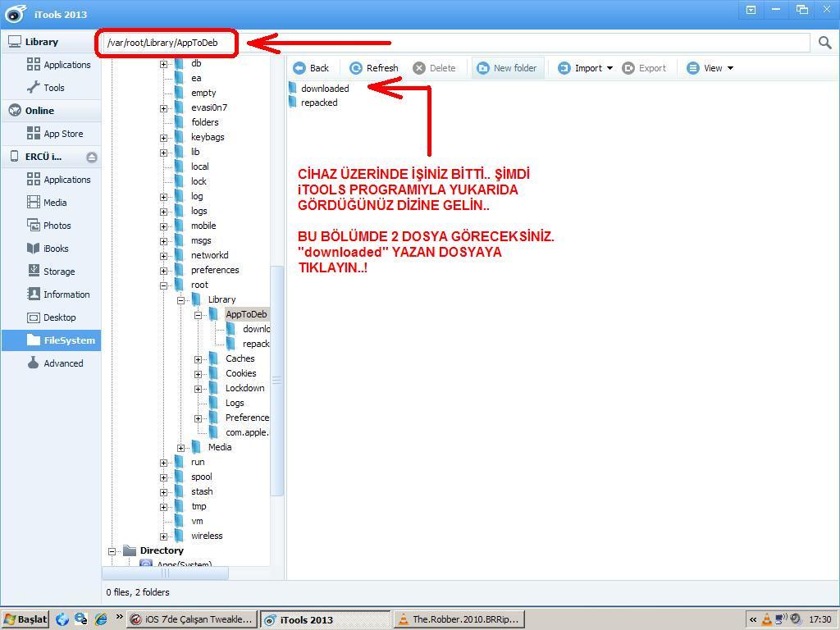Select the tmp folder in tree
This screenshot has height=630, width=840.
point(199,506)
